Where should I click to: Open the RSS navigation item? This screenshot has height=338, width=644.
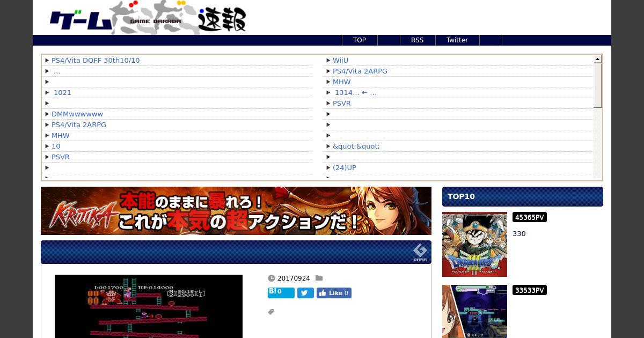pos(417,40)
